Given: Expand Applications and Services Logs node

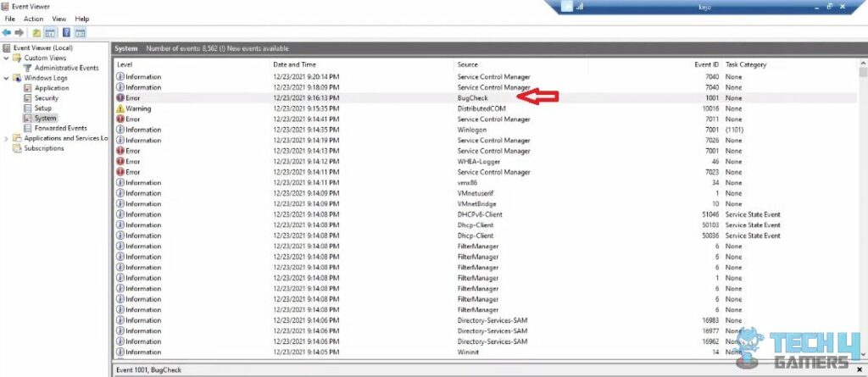Looking at the screenshot, I should coord(7,138).
